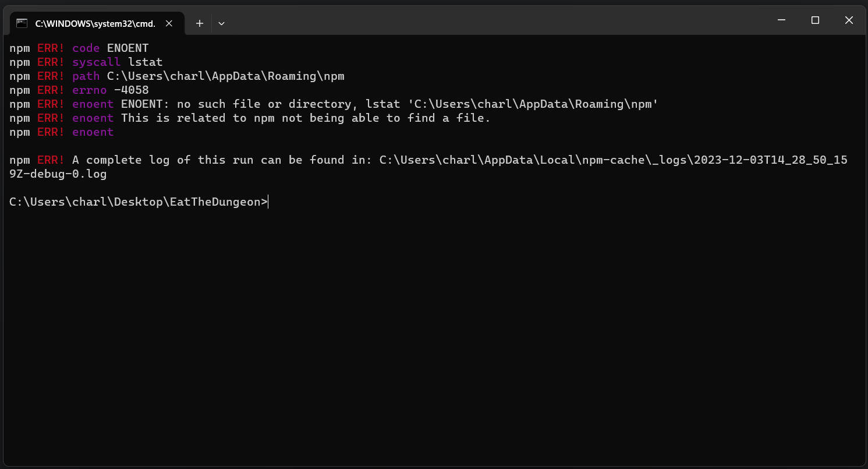Minimize the terminal window
The image size is (868, 469).
coord(781,20)
